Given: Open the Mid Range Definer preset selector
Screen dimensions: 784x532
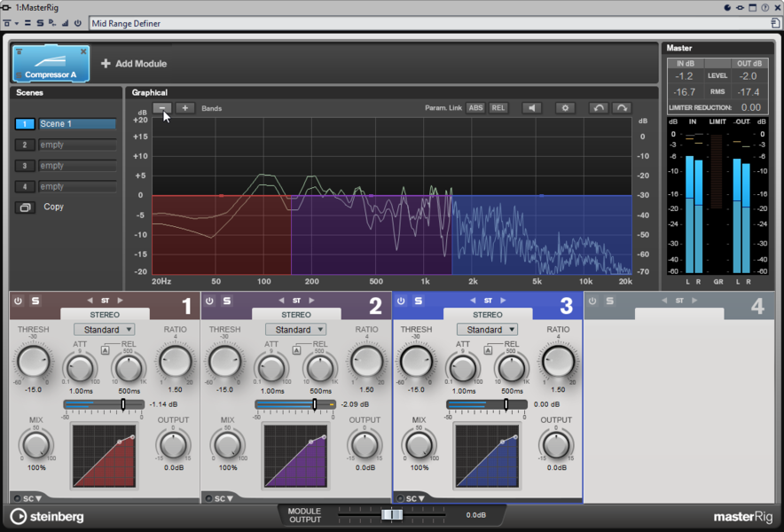Looking at the screenshot, I should (429, 24).
